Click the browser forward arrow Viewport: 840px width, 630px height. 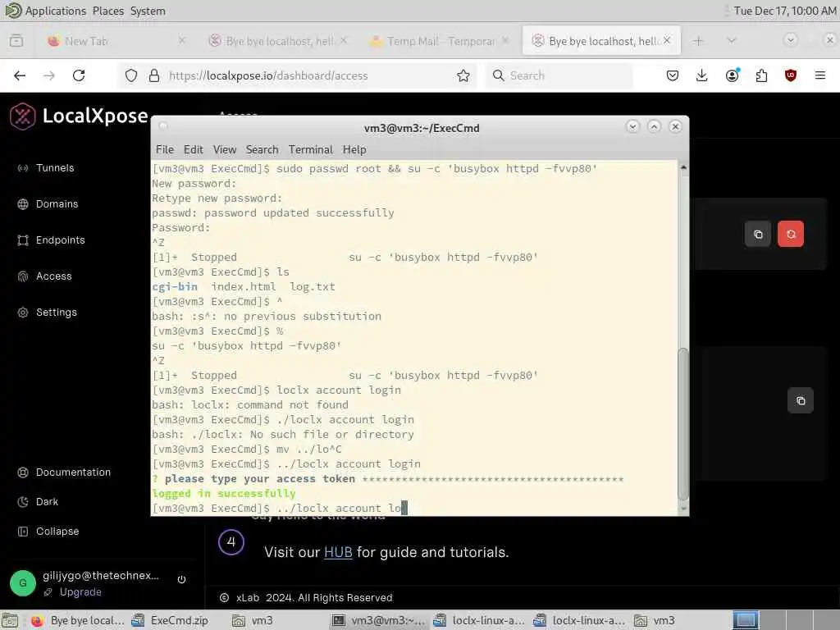[48, 75]
